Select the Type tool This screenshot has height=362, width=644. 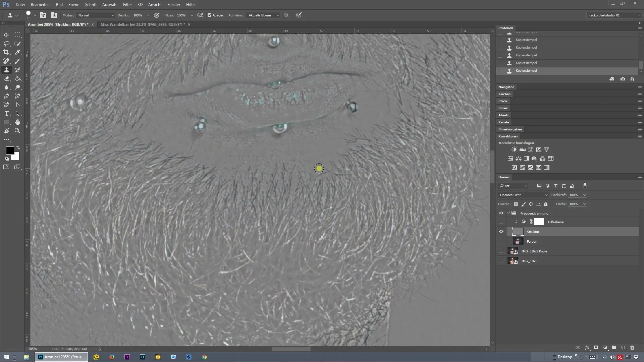tap(6, 113)
